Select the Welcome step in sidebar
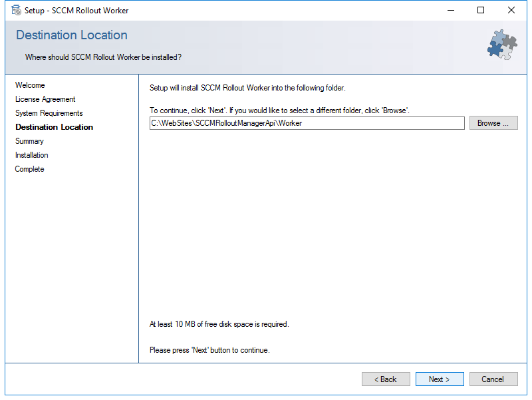Viewport: 532px width, 400px height. 30,85
